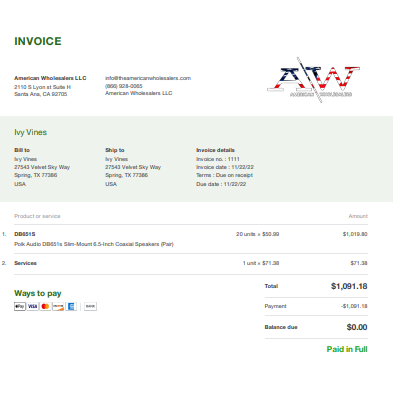Image resolution: width=393 pixels, height=401 pixels.
Task: Click the Polk Audio DB651s product description
Action: pyautogui.click(x=94, y=244)
